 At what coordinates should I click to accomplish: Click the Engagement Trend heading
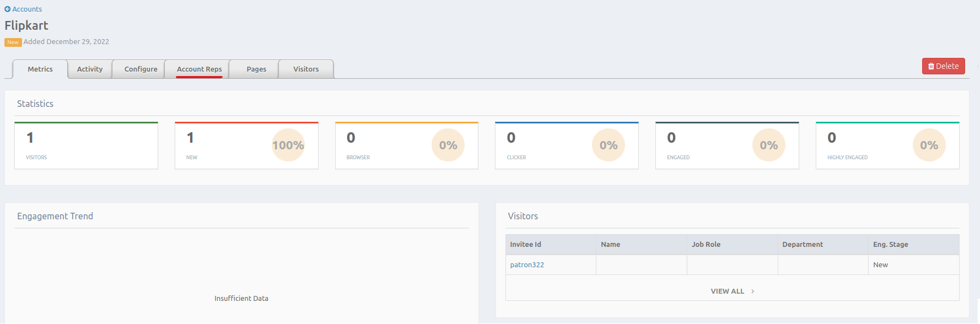pos(55,217)
